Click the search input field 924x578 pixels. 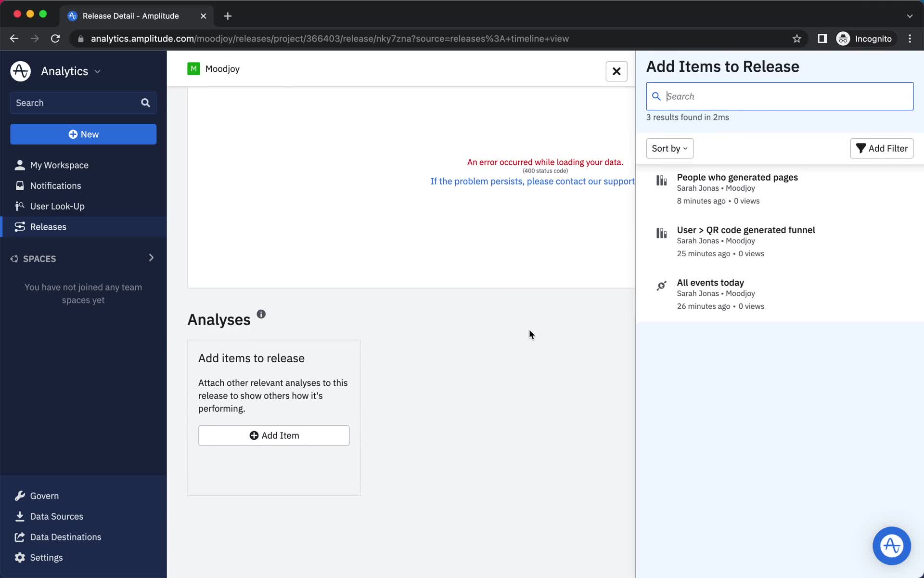pos(780,96)
